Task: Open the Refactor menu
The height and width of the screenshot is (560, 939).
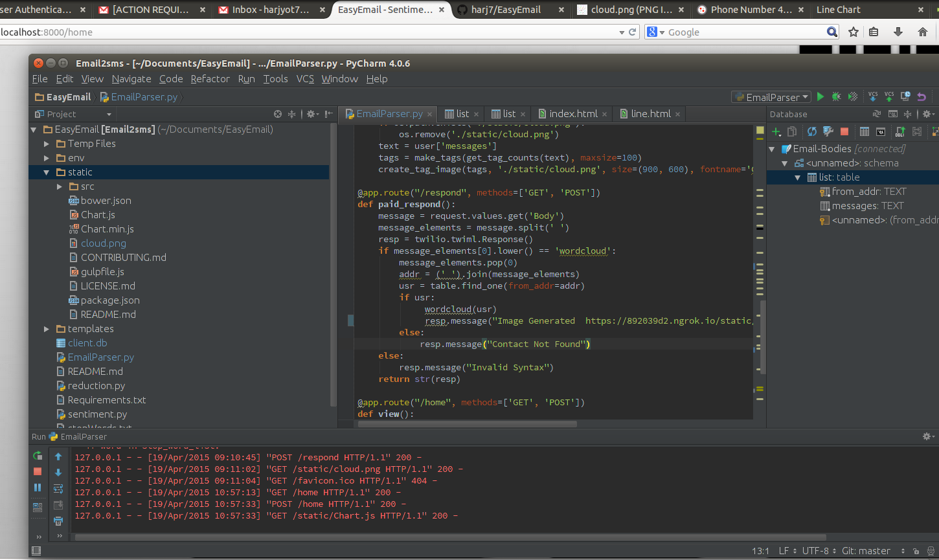Action: (210, 79)
